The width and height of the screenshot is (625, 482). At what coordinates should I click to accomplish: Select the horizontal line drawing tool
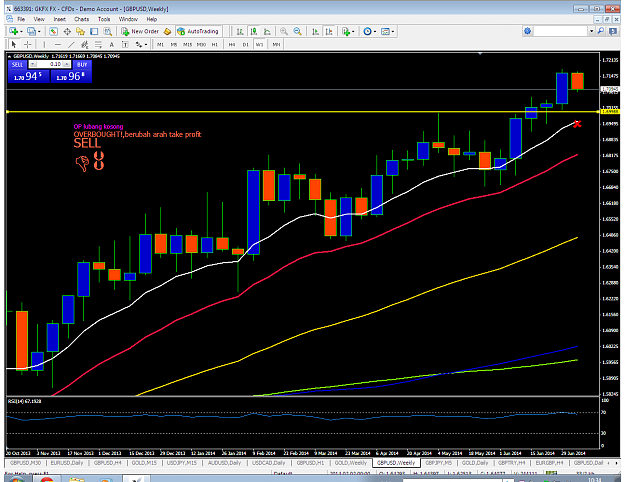tap(58, 44)
